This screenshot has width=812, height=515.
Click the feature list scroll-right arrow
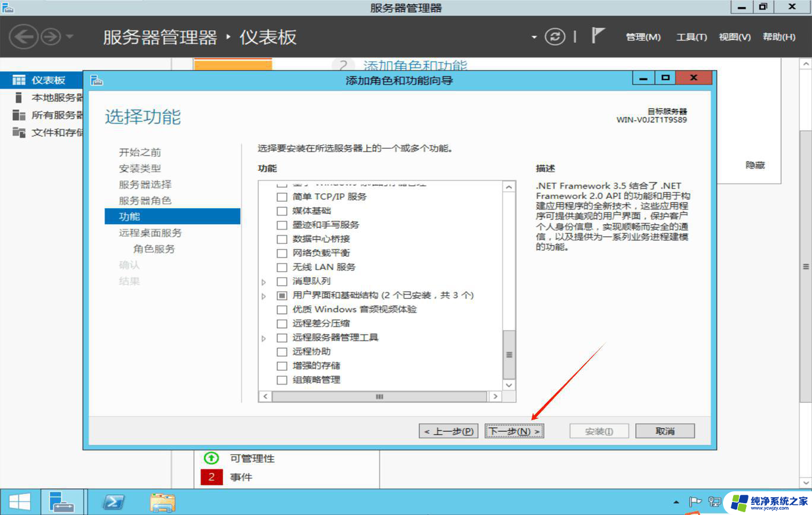495,396
